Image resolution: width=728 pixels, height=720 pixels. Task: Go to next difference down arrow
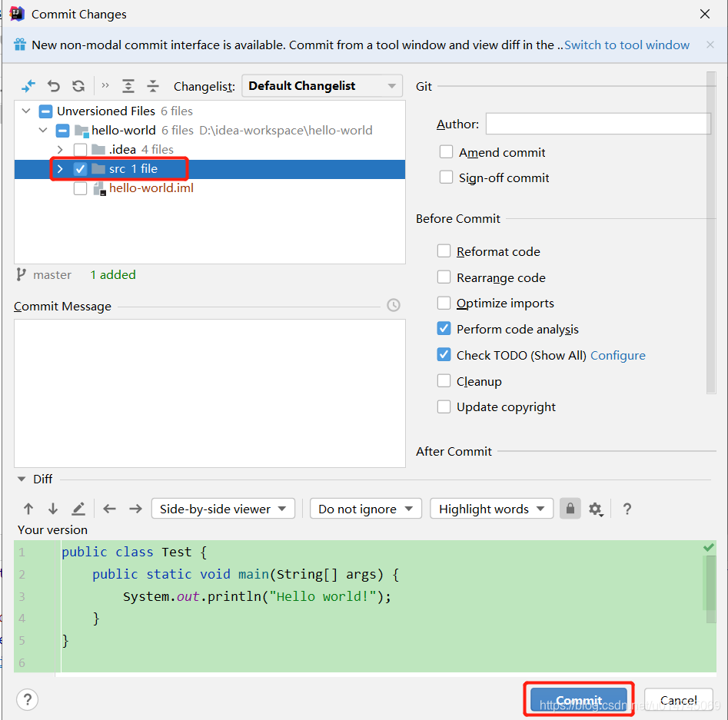tap(53, 509)
